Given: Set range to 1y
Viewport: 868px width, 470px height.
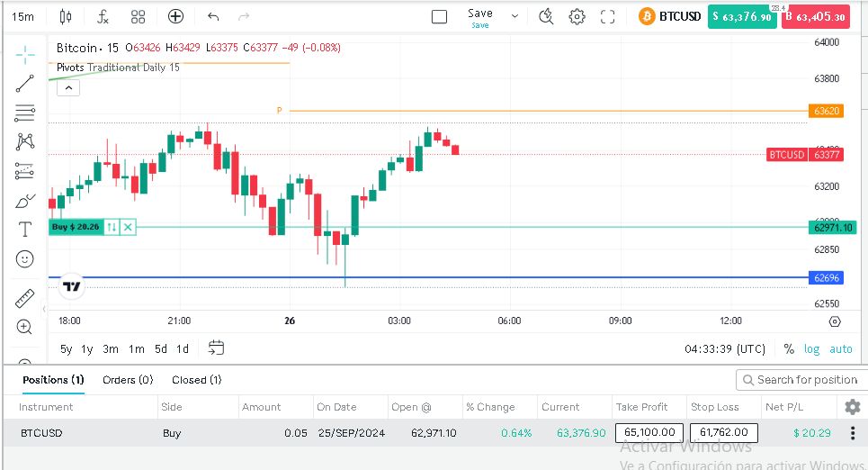Looking at the screenshot, I should [87, 349].
